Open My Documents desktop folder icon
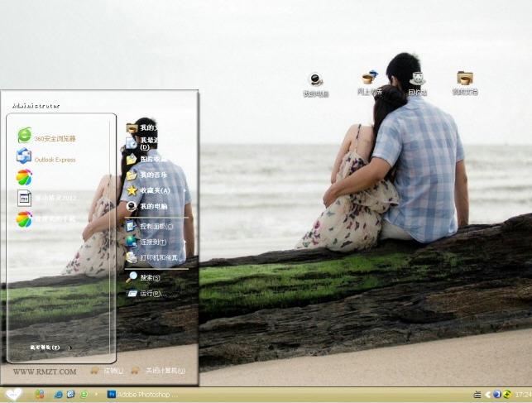 coord(465,84)
